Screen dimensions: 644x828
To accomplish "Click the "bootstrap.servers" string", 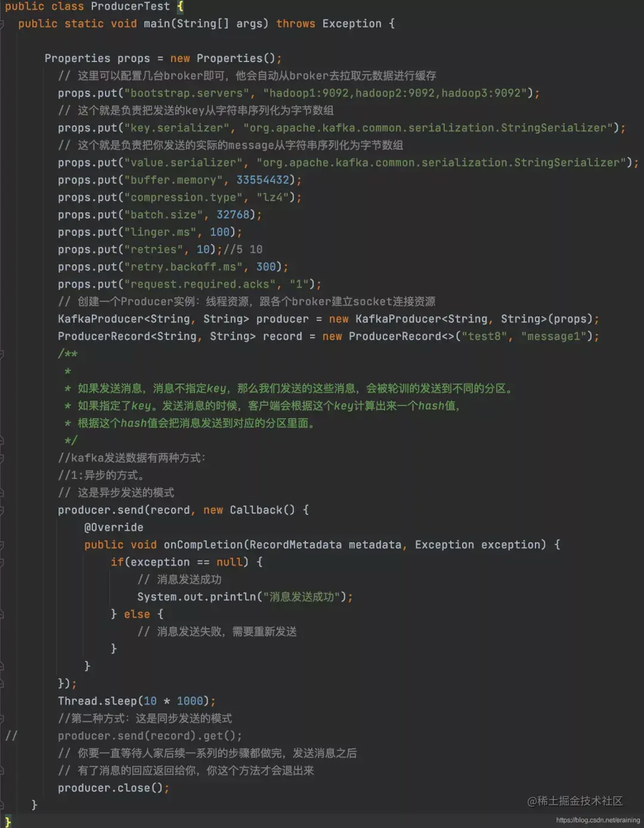I will click(x=187, y=93).
